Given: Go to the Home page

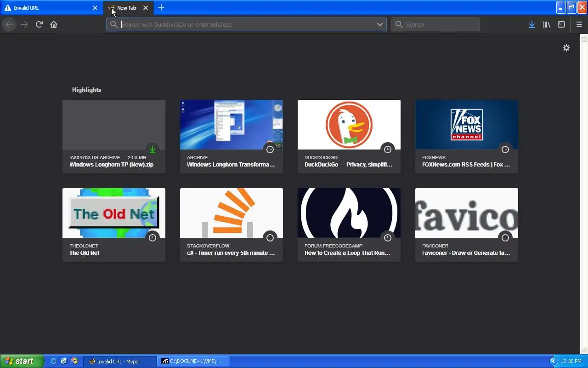Looking at the screenshot, I should coord(54,24).
